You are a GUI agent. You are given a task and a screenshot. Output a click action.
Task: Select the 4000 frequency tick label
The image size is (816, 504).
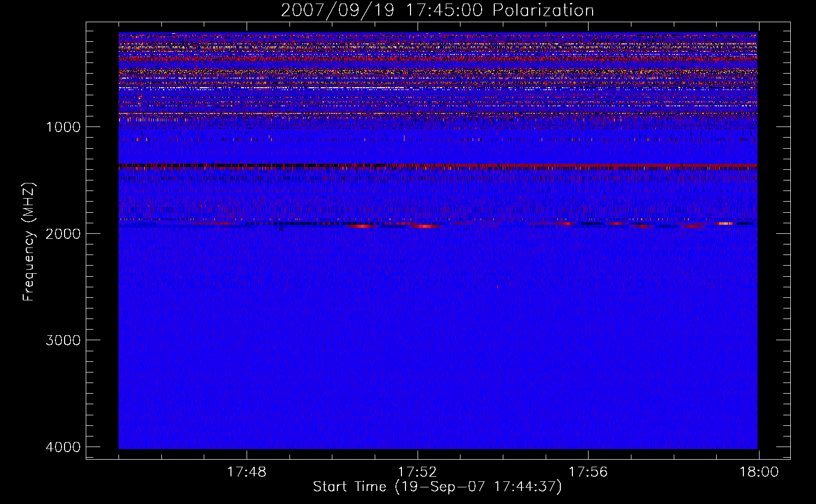63,447
